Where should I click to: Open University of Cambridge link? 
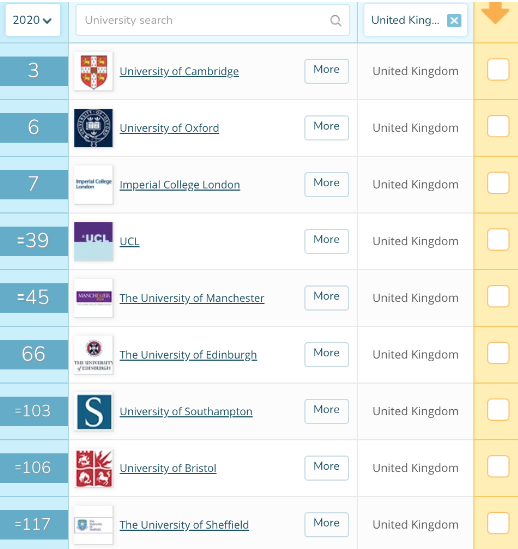click(x=179, y=71)
